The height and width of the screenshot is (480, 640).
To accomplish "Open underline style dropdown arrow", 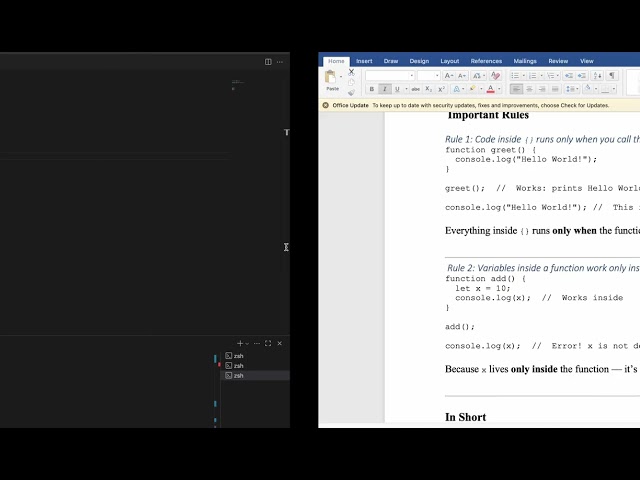I will point(406,89).
